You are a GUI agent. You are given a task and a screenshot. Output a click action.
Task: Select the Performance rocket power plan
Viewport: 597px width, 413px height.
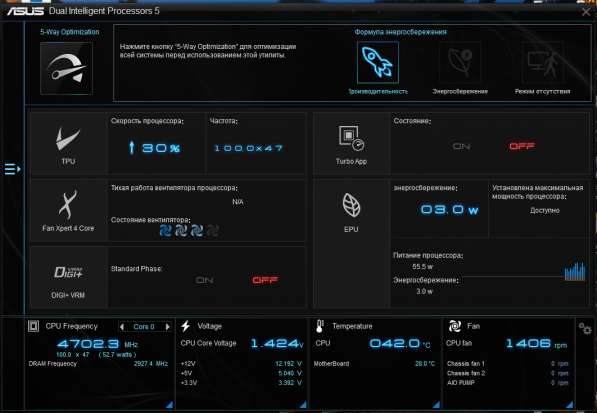click(x=378, y=62)
